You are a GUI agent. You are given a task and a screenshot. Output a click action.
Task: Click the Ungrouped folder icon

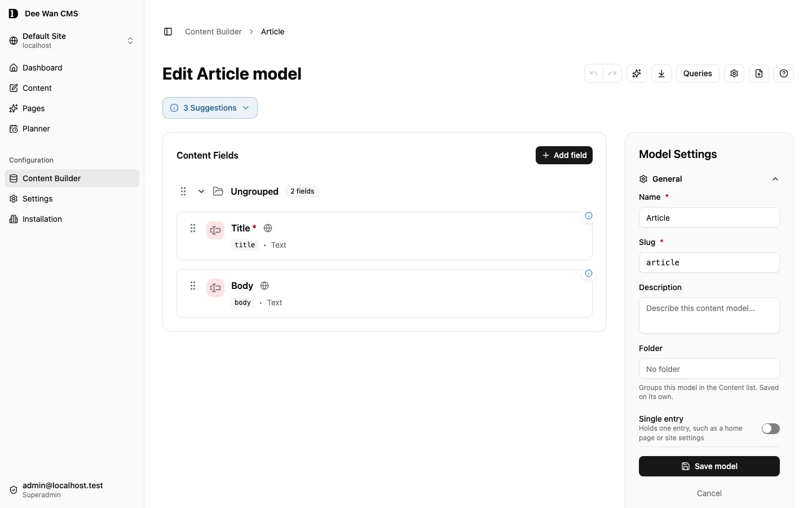click(218, 191)
